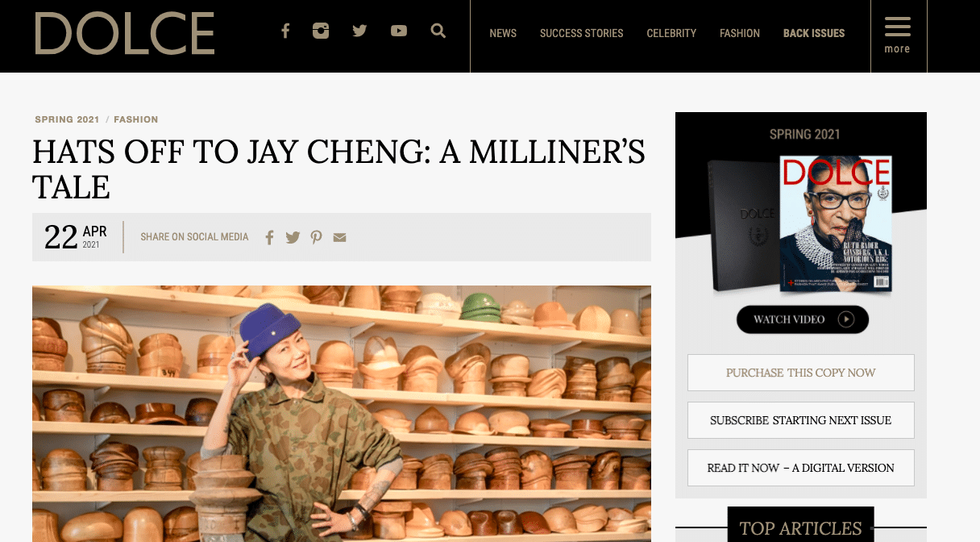The width and height of the screenshot is (980, 542).
Task: Open the Facebook page from header icon
Action: click(285, 31)
